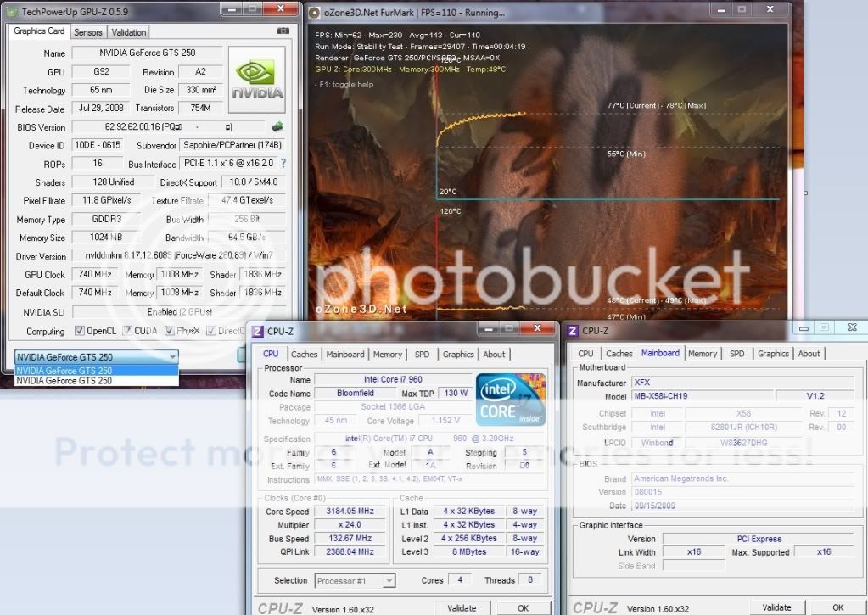This screenshot has width=868, height=615.
Task: Click the NVIDIA logo in GPU-Z
Action: (x=257, y=80)
